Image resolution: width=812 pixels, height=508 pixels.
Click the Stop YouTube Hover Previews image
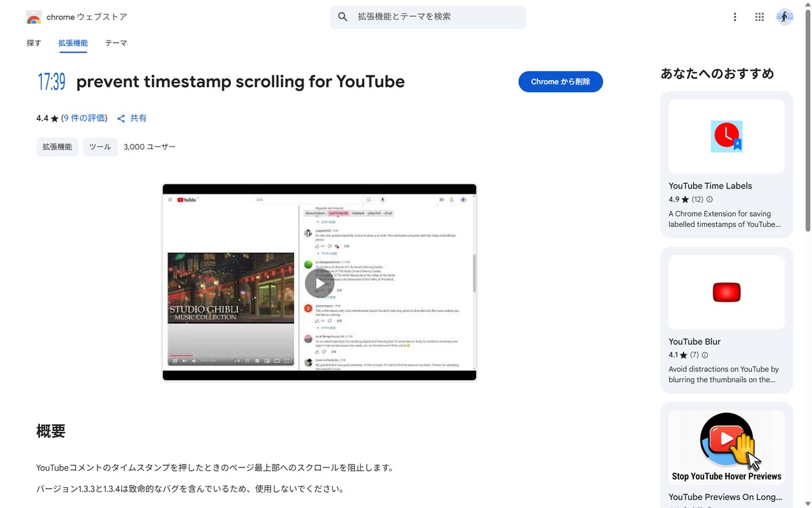click(727, 447)
